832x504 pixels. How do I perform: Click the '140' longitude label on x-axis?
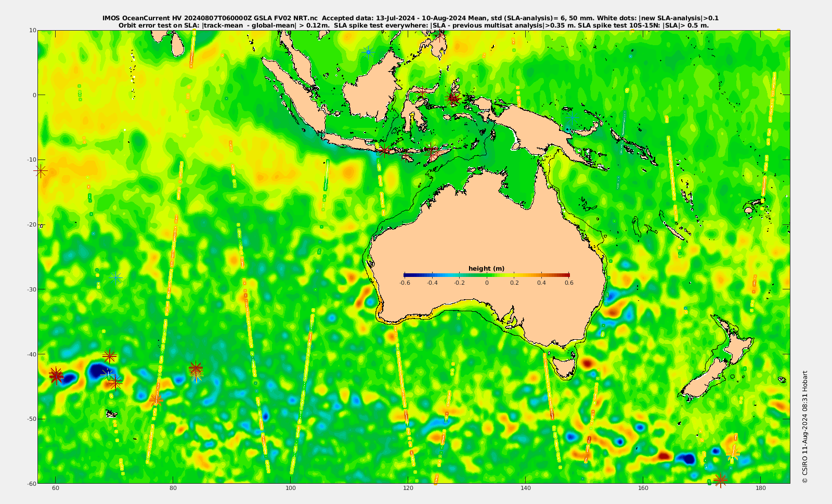[x=526, y=488]
